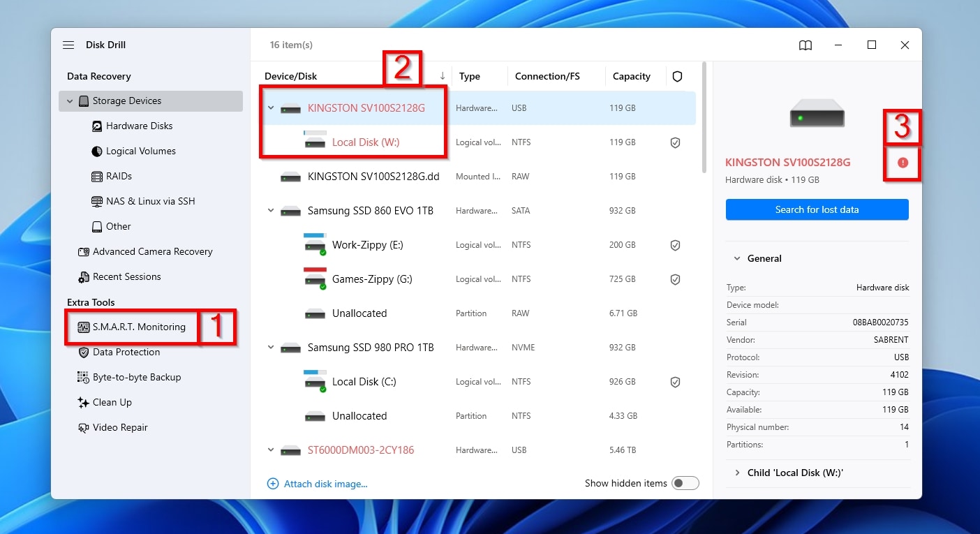
Task: Click Search for lost data button
Action: click(817, 209)
